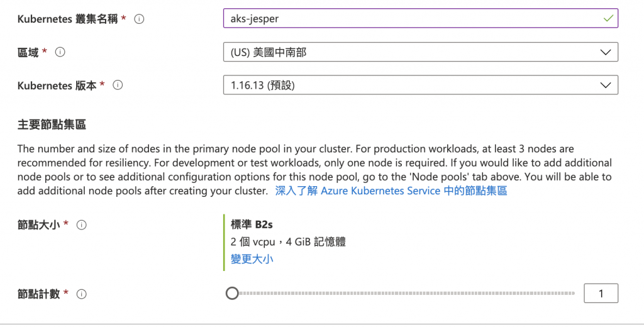Open 深入了解 Azure Kubernetes Service link
The height and width of the screenshot is (327, 644).
(x=391, y=191)
